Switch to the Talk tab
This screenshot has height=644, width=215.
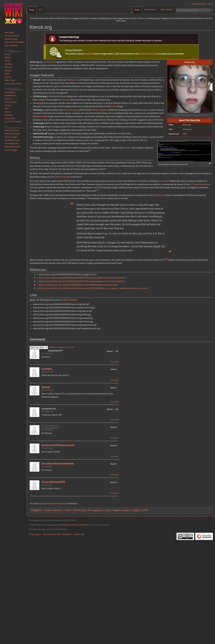point(41,10)
